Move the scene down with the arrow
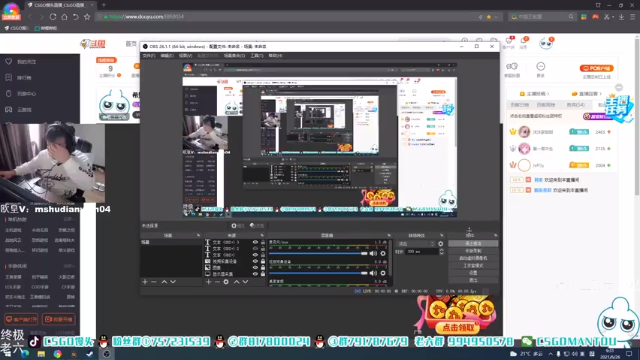Screen dimensions: 640x360 pos(173,282)
